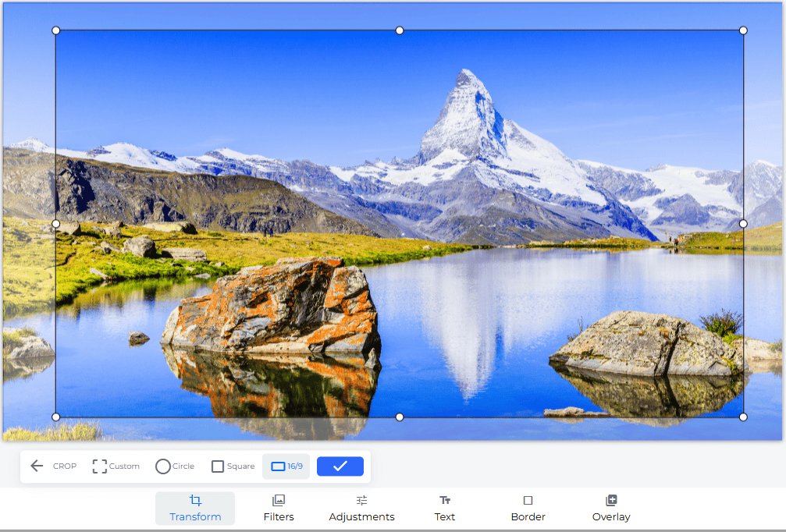Click the bottom-right crop handle

(742, 416)
